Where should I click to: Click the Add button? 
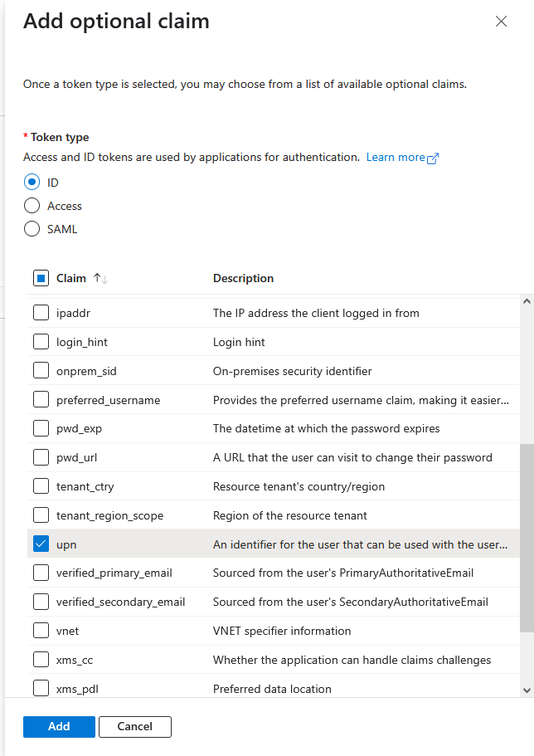(59, 726)
